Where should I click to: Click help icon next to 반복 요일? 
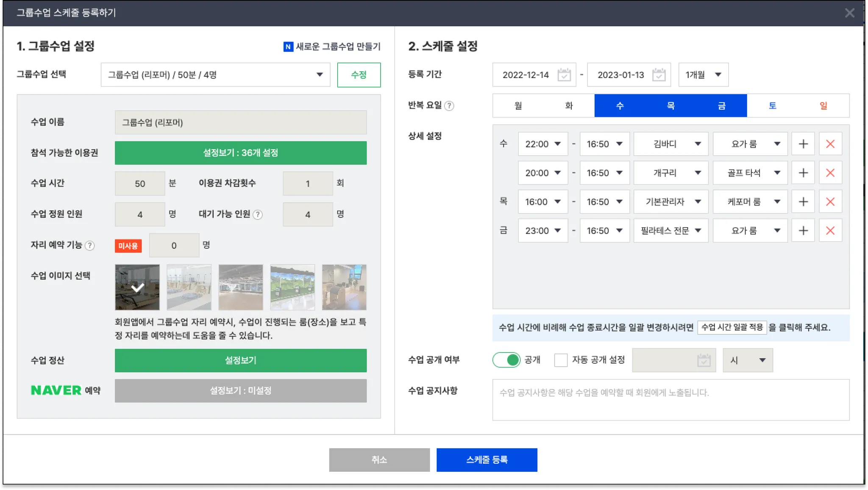click(449, 106)
